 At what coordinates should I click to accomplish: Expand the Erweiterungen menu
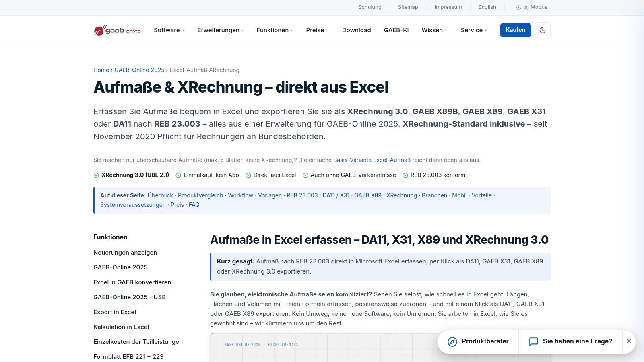221,30
